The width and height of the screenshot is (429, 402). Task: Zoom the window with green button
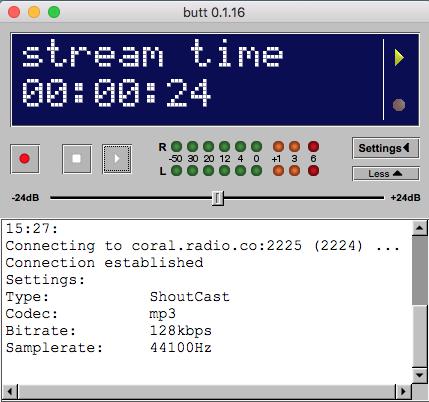[54, 12]
